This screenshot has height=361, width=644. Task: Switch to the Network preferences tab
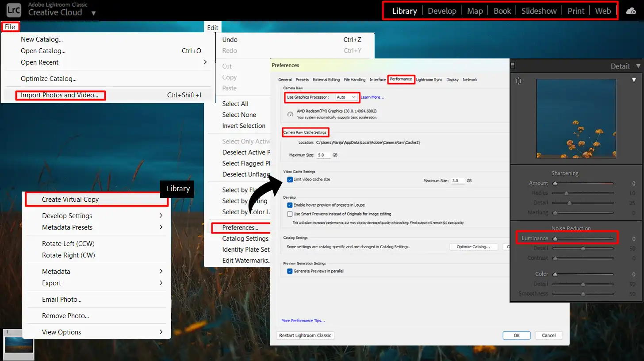click(470, 80)
